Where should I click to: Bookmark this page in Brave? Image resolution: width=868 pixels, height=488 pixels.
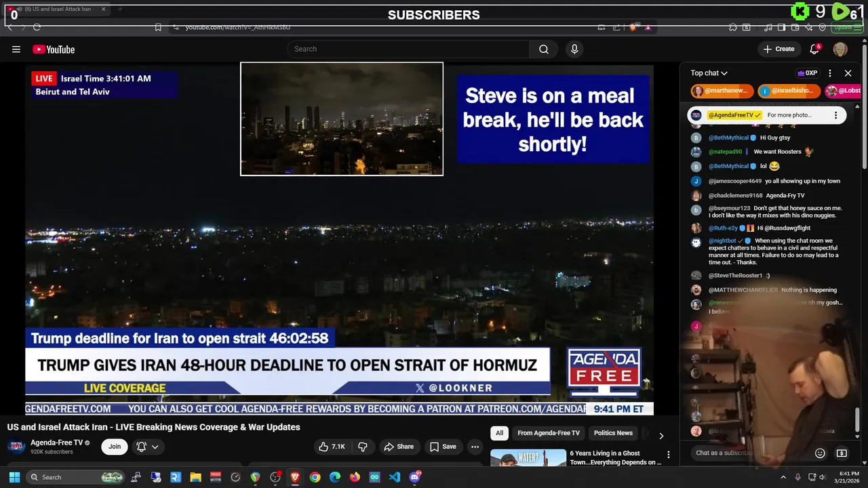pyautogui.click(x=158, y=27)
